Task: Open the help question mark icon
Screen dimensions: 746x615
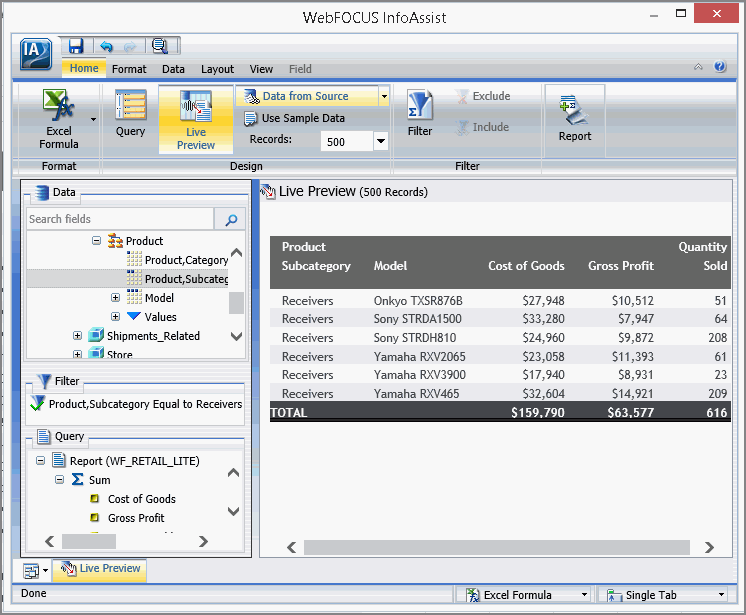Action: tap(720, 66)
